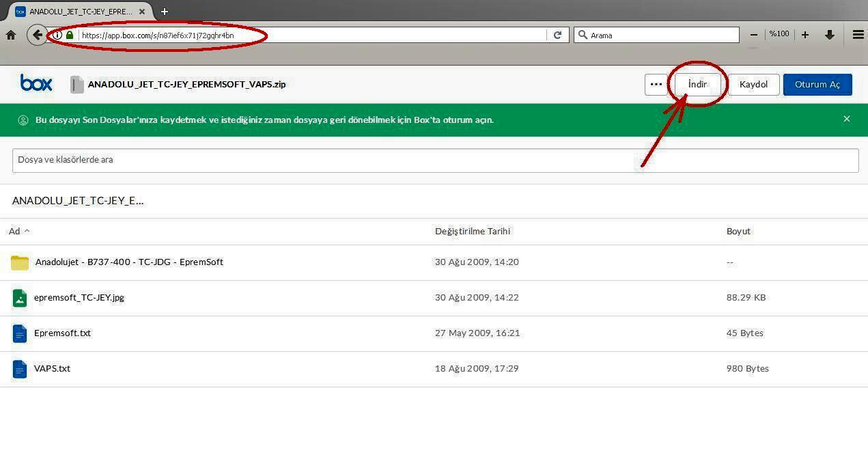Reload the page with the refresh icon
868x457 pixels.
[557, 35]
